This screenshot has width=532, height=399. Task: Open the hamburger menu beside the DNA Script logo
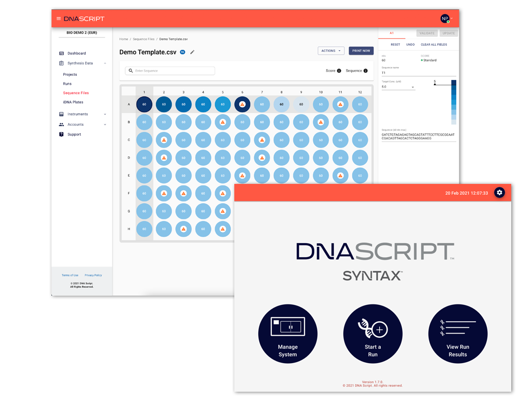[59, 19]
